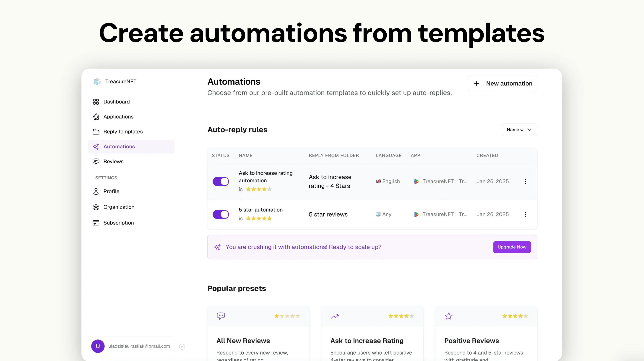644x361 pixels.
Task: Click the APP column header
Action: coord(415,155)
